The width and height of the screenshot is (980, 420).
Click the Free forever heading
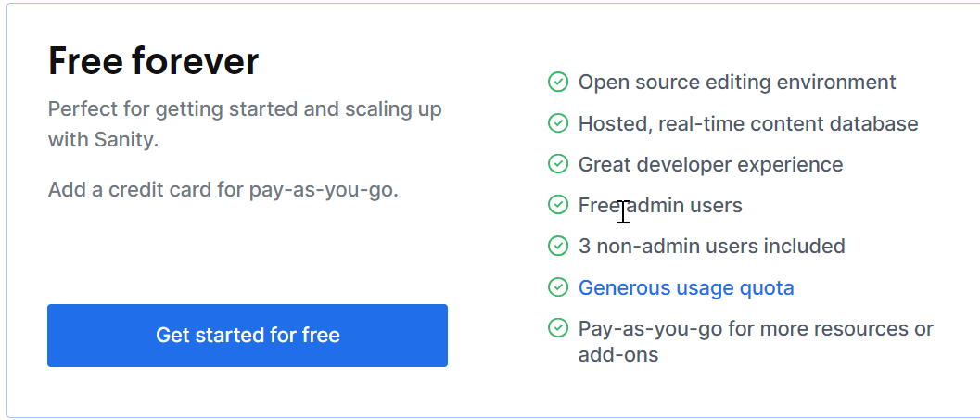pos(153,61)
